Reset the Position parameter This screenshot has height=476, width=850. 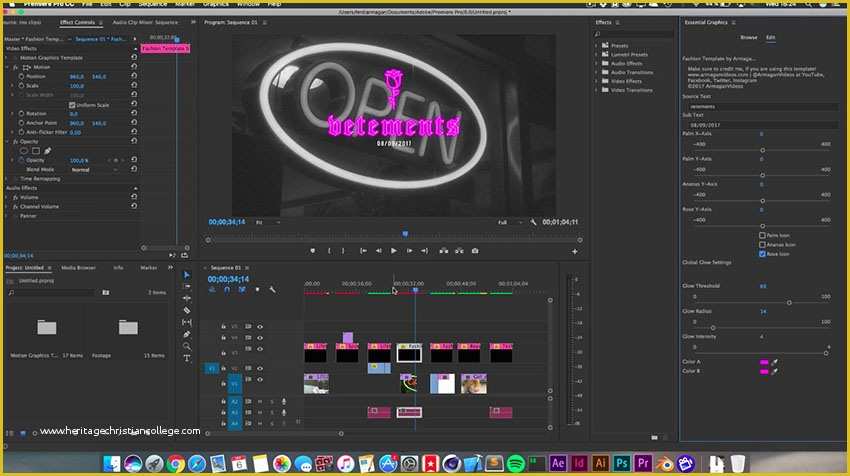134,76
